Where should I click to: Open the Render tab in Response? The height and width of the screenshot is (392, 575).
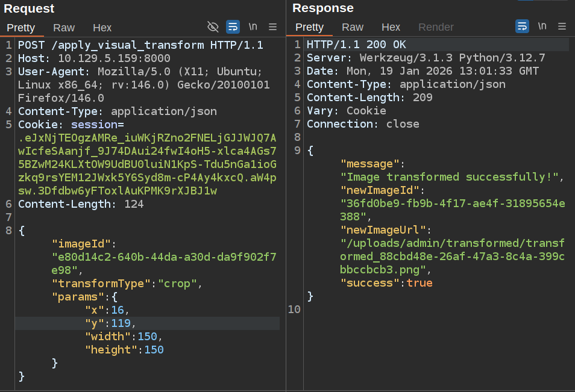(x=436, y=27)
